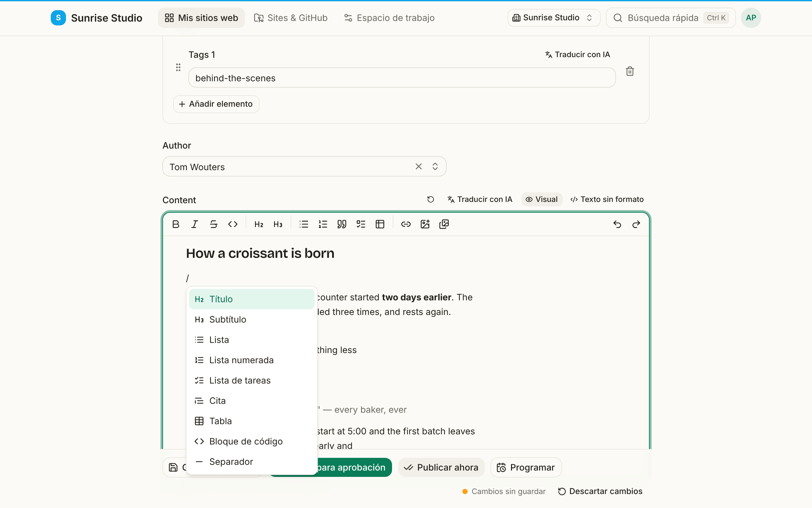Clear the Tom Wouters author selection
The height and width of the screenshot is (508, 812).
418,167
